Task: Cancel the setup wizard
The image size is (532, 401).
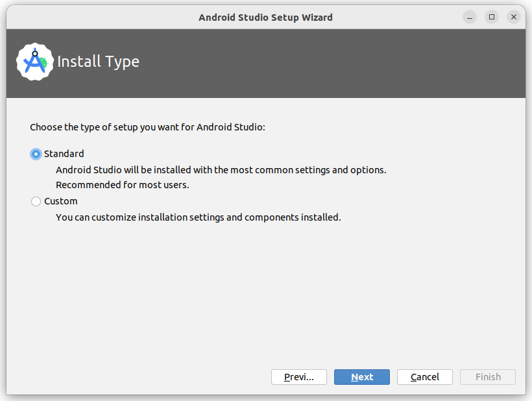Action: point(425,377)
